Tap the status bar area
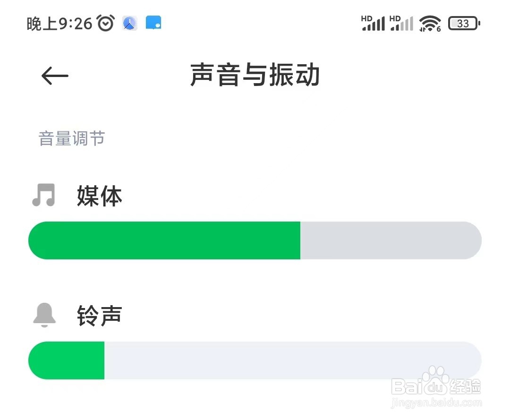The height and width of the screenshot is (420, 510). (255, 23)
